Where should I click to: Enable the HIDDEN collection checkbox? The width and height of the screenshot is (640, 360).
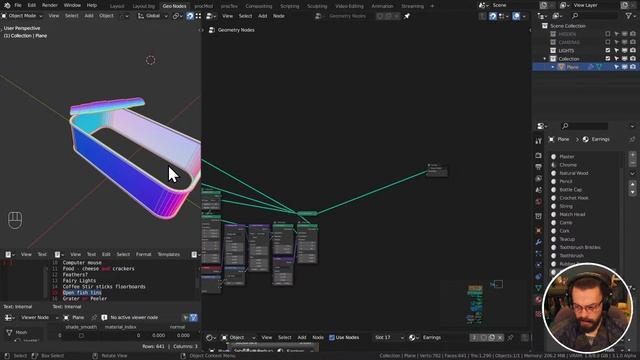608,34
